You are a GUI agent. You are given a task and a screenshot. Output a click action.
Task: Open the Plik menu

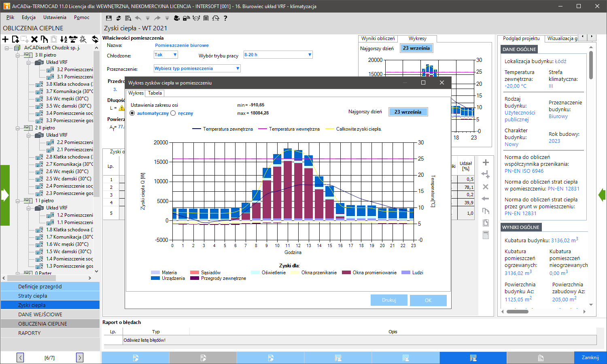(x=10, y=17)
